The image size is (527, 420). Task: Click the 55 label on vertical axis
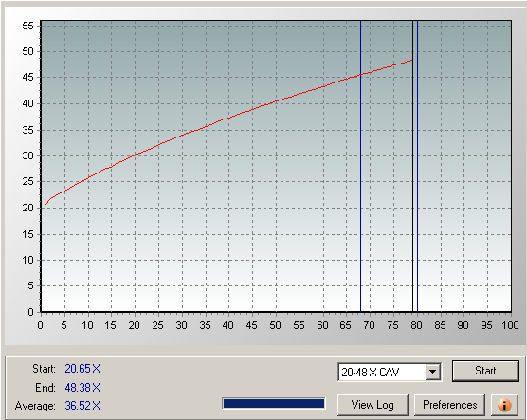[x=27, y=26]
